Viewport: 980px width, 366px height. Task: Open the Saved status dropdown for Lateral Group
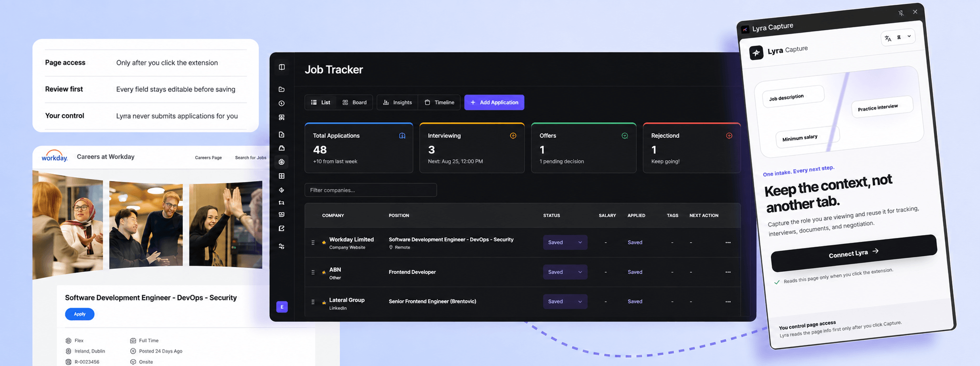pos(565,302)
